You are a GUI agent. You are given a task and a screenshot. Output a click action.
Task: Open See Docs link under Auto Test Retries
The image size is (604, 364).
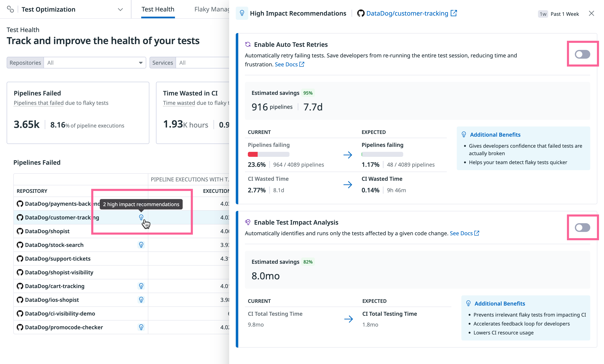290,64
